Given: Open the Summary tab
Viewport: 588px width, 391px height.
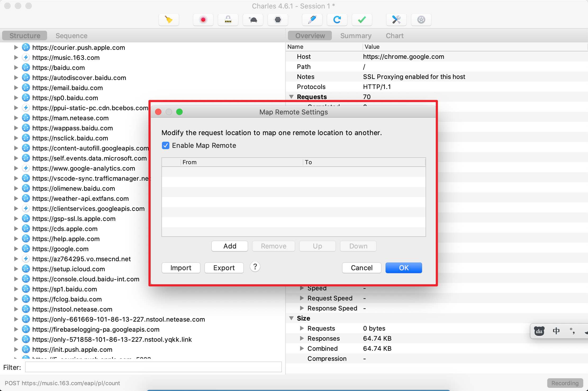Looking at the screenshot, I should pos(356,36).
